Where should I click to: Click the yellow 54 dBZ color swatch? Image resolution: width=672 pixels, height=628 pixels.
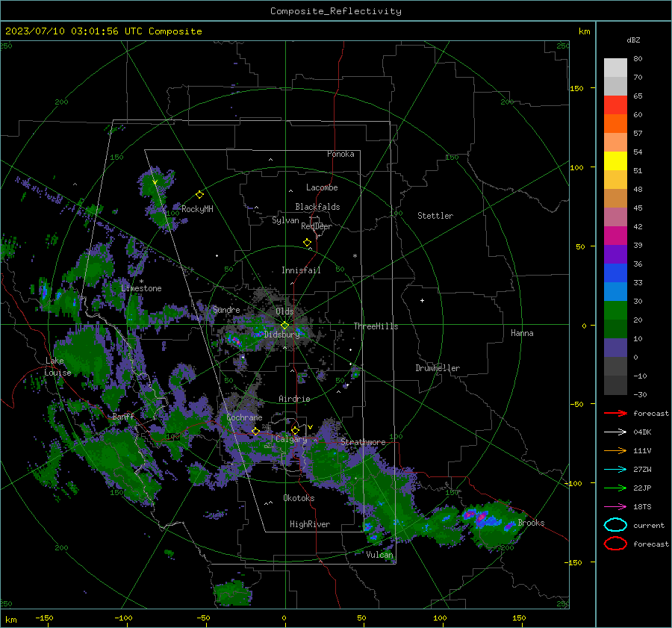click(x=615, y=161)
